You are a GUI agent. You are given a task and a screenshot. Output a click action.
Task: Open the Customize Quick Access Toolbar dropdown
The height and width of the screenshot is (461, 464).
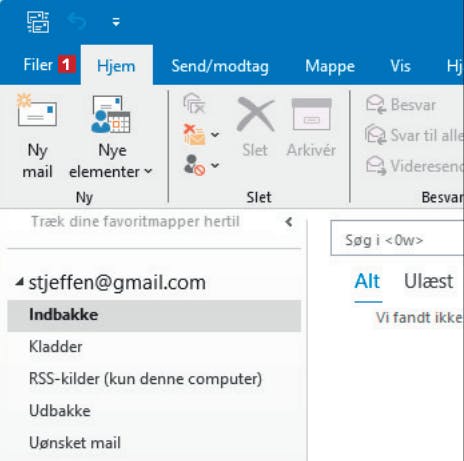click(x=116, y=22)
